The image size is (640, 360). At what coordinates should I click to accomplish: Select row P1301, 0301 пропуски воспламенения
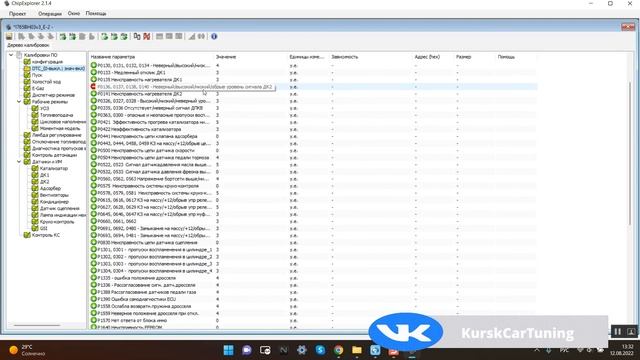tap(313, 249)
